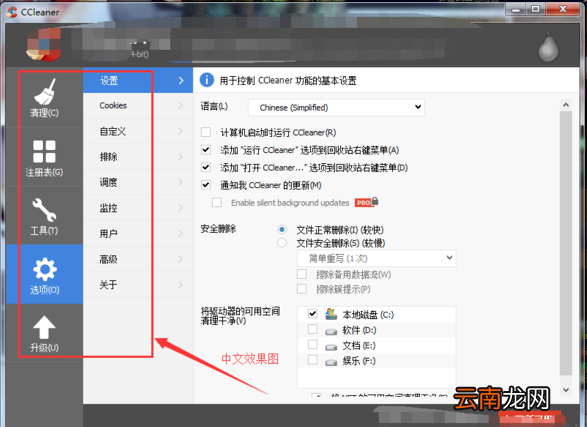Select 文件安全删除 (较慢) radio button

click(282, 243)
